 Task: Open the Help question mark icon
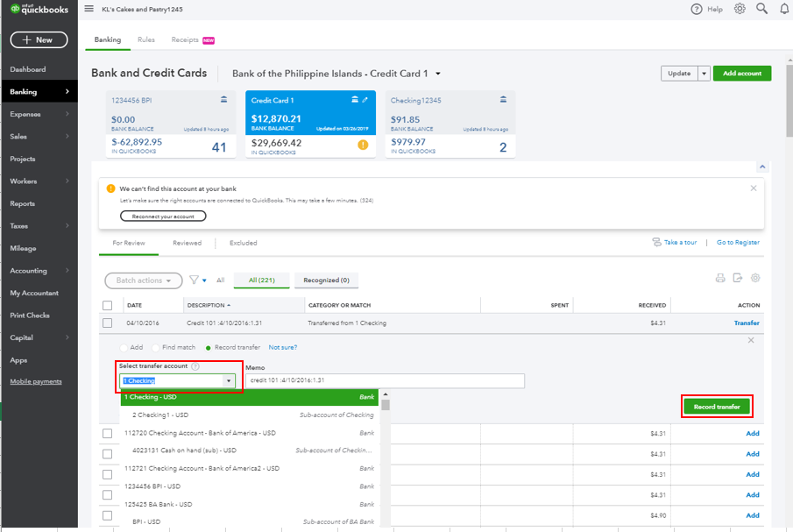tap(697, 9)
